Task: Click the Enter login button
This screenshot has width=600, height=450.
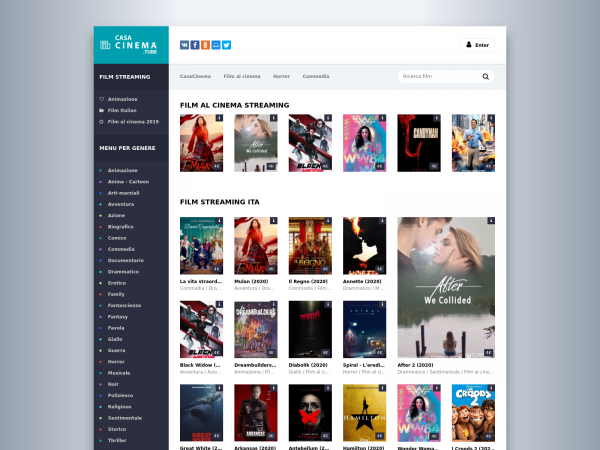Action: tap(477, 45)
